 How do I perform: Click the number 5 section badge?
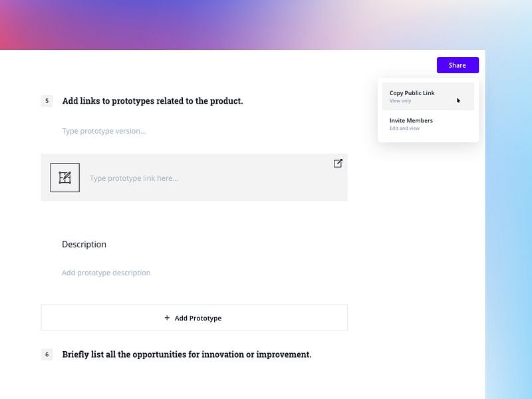point(47,101)
